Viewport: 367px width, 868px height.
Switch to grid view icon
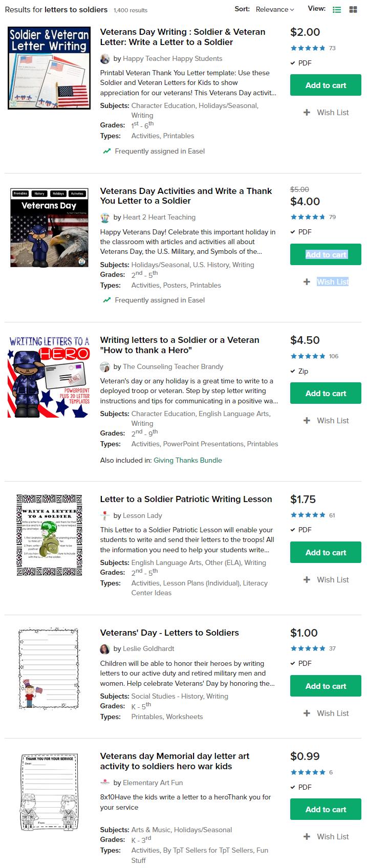353,10
